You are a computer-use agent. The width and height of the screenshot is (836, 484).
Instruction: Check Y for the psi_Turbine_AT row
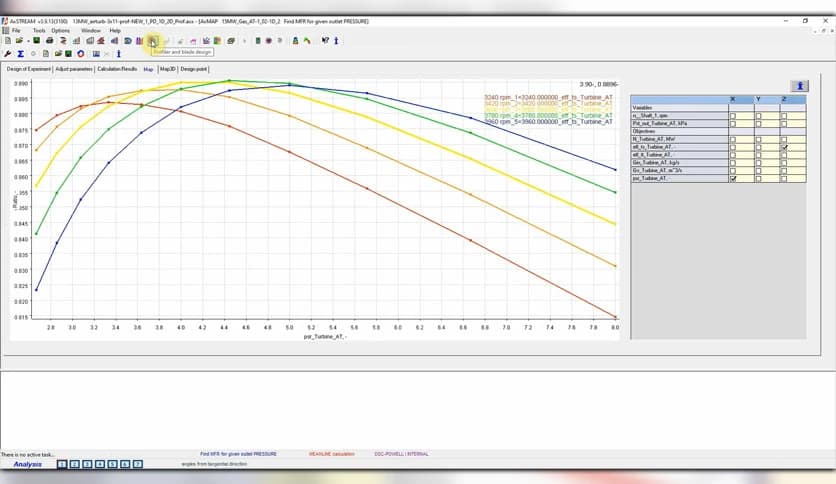click(x=759, y=179)
